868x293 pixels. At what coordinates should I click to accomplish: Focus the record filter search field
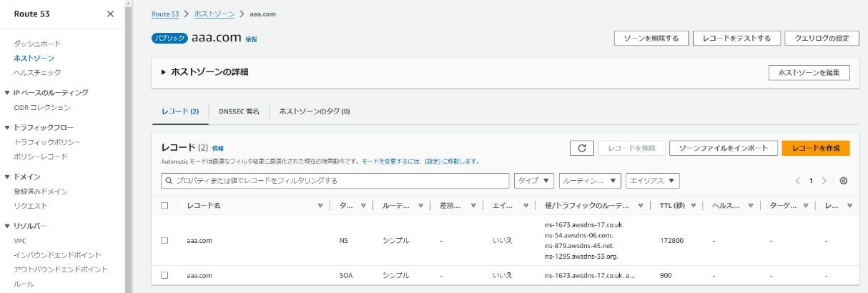click(335, 181)
